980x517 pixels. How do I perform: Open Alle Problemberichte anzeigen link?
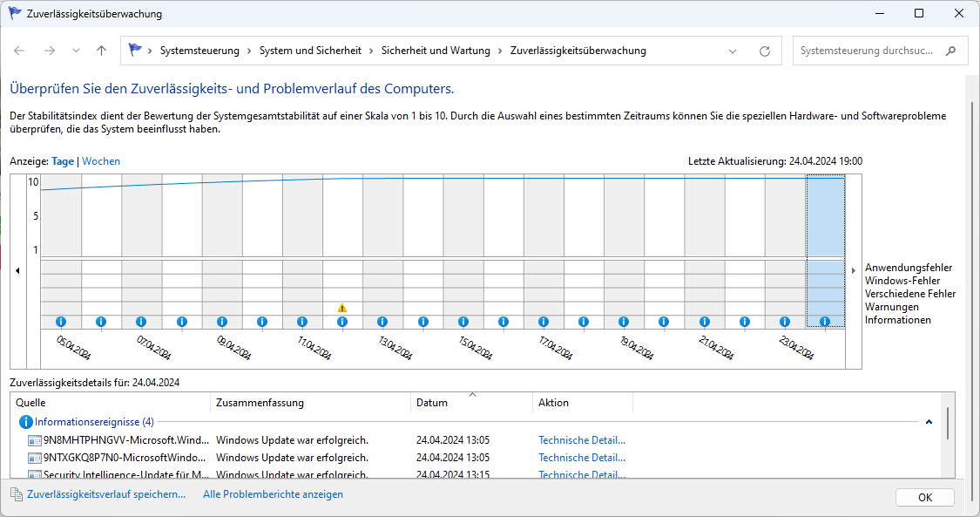[273, 494]
